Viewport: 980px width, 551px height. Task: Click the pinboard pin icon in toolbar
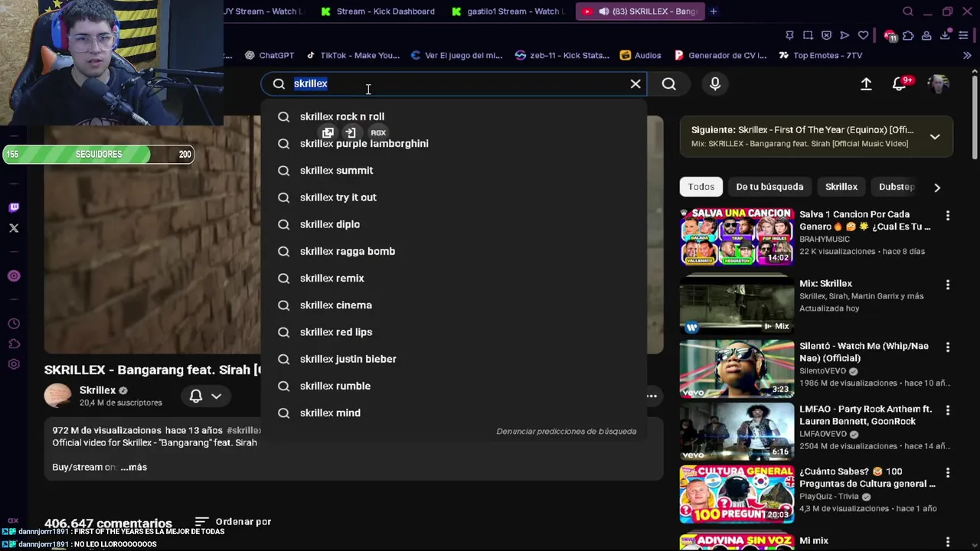789,35
